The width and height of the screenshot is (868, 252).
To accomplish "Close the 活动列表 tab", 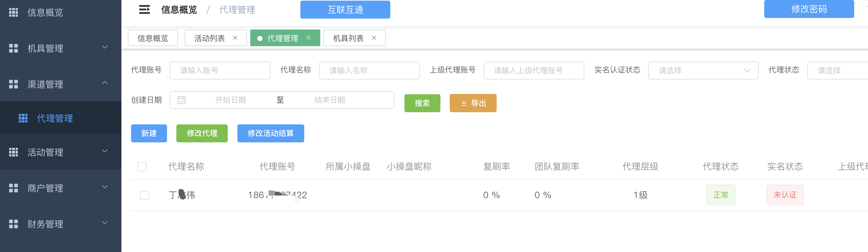I will tap(235, 38).
